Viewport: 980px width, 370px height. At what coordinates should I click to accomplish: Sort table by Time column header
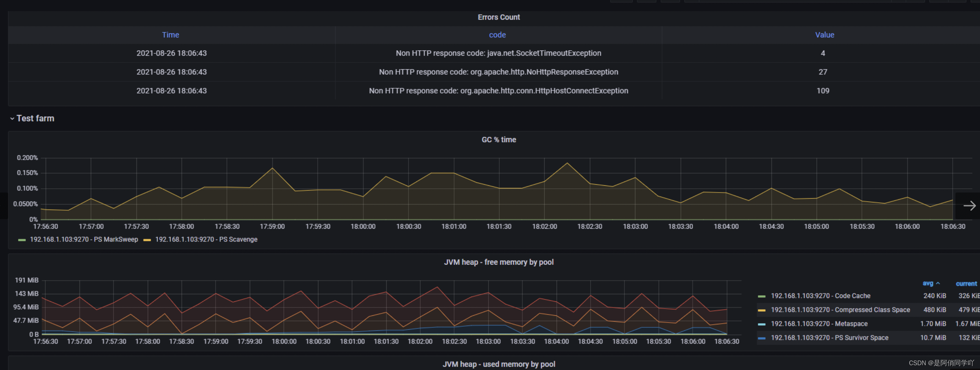[170, 35]
